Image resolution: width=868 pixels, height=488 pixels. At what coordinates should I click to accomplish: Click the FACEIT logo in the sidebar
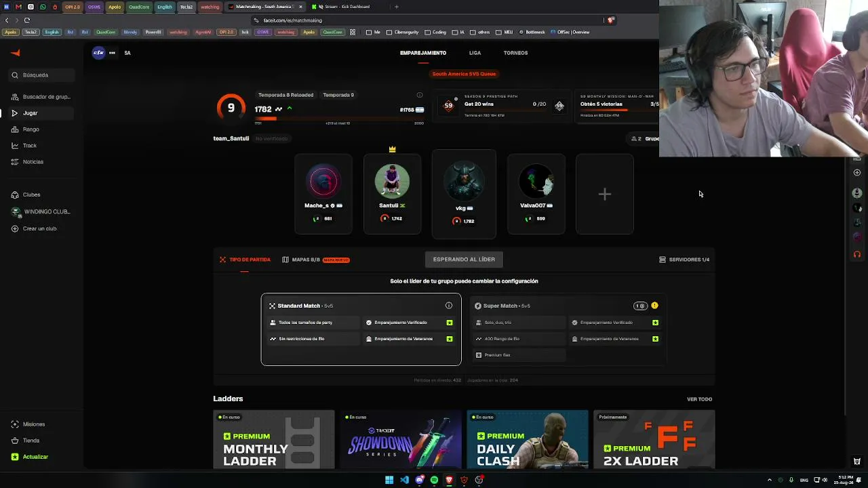click(x=16, y=53)
